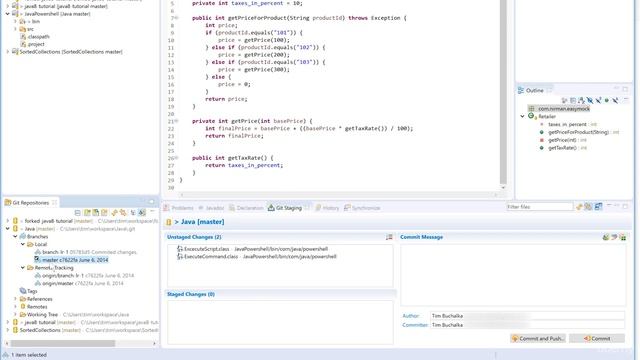Click the Outline toolbar focus icon

tap(564, 100)
